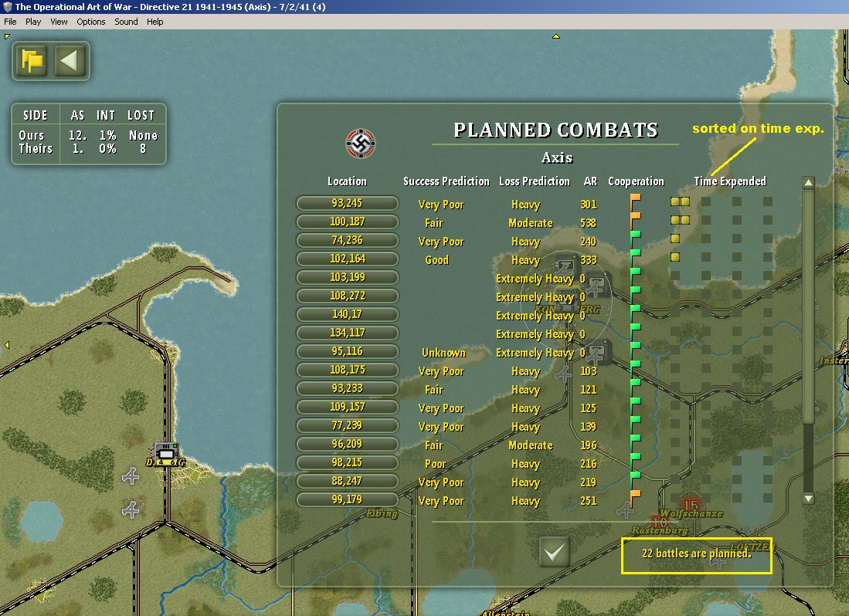
Task: Select combat location 109,157
Action: [347, 407]
